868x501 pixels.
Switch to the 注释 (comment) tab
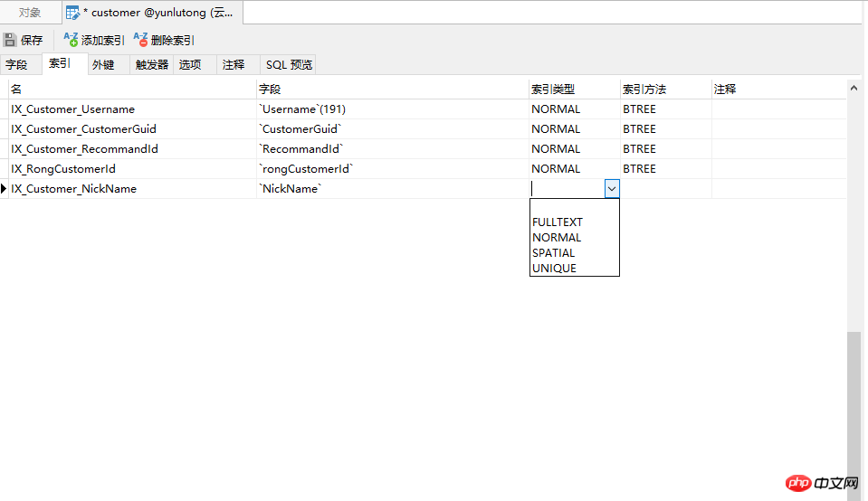tap(239, 65)
